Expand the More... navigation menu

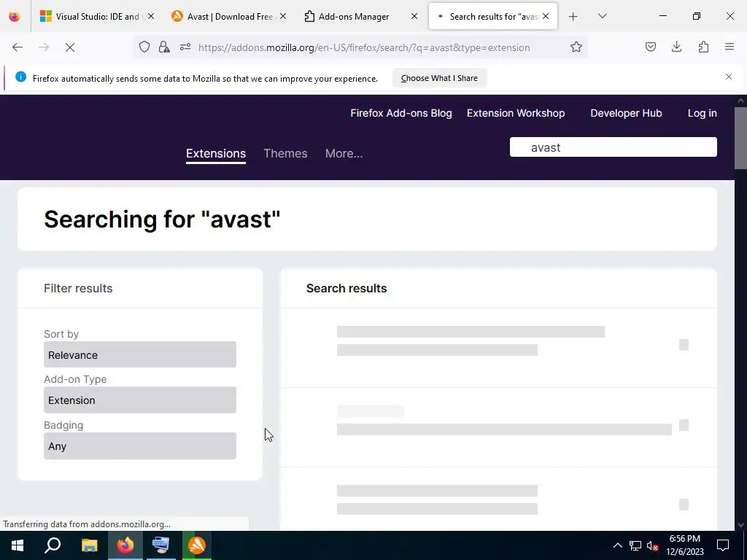[x=344, y=153]
